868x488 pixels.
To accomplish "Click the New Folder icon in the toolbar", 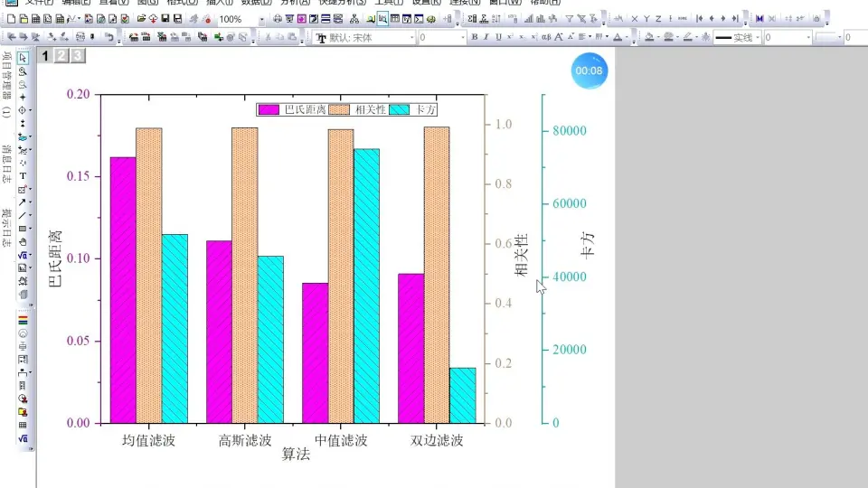I will coord(24,19).
